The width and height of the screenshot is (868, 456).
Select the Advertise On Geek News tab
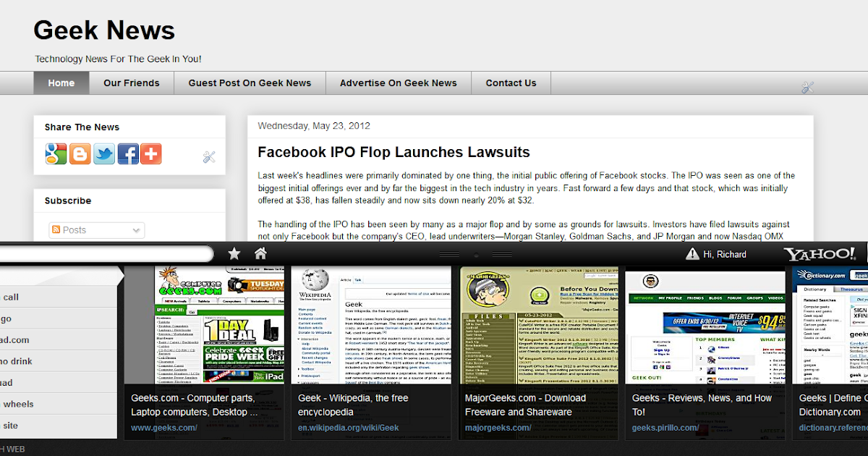399,83
